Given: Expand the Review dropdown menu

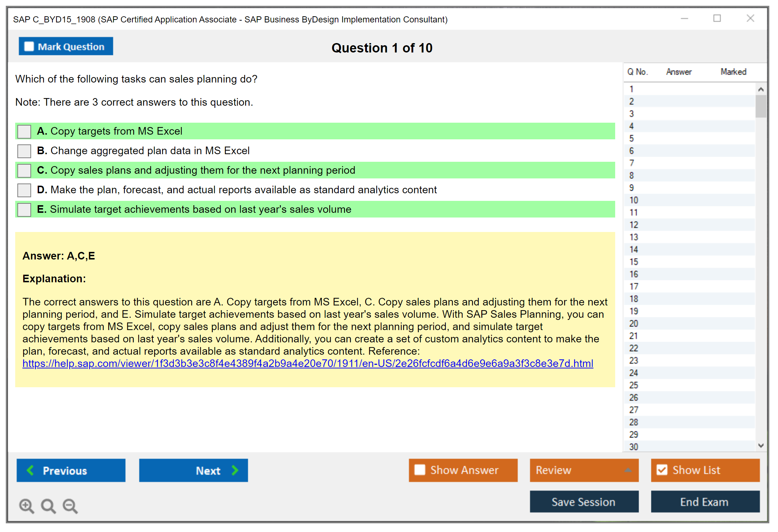Looking at the screenshot, I should coord(628,470).
